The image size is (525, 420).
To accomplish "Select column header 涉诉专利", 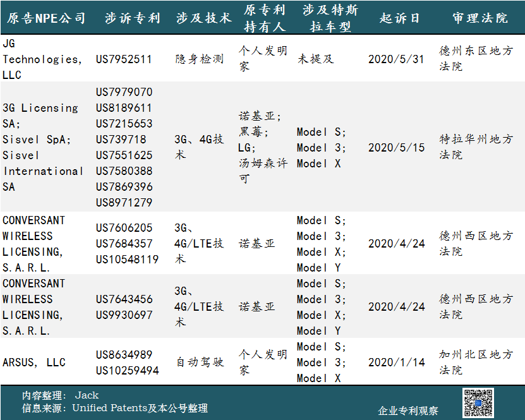I will click(133, 18).
